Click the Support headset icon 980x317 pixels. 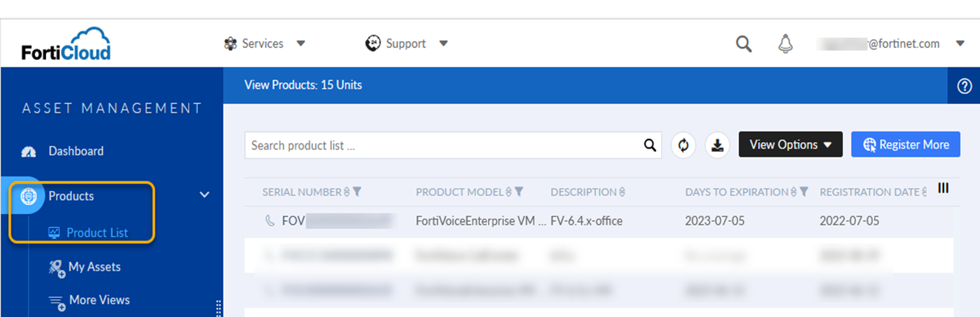click(x=373, y=43)
